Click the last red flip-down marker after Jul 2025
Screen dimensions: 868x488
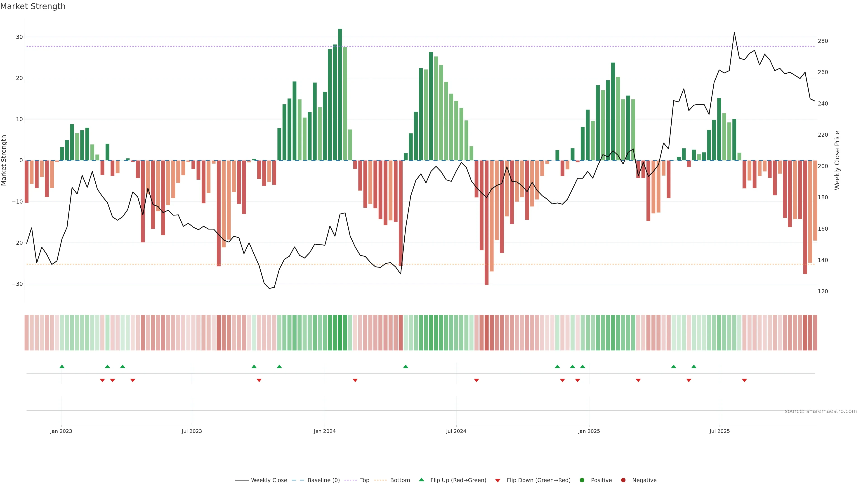tap(744, 380)
